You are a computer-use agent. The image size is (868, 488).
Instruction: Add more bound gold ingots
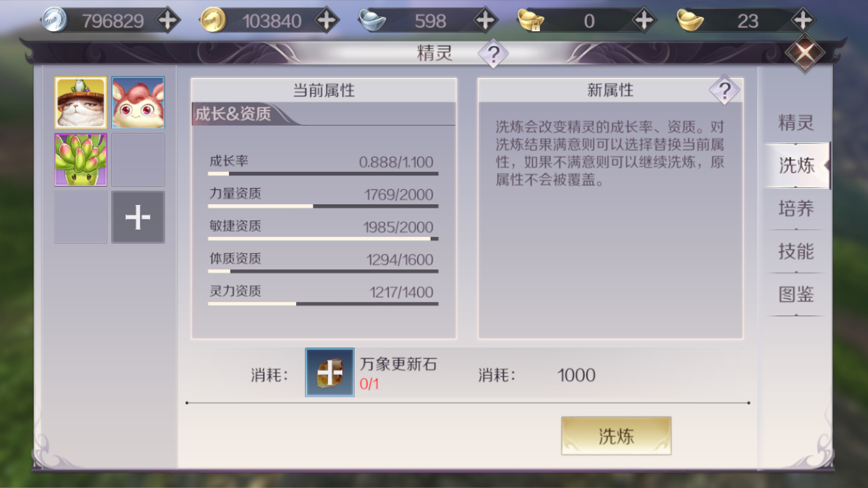tap(644, 21)
